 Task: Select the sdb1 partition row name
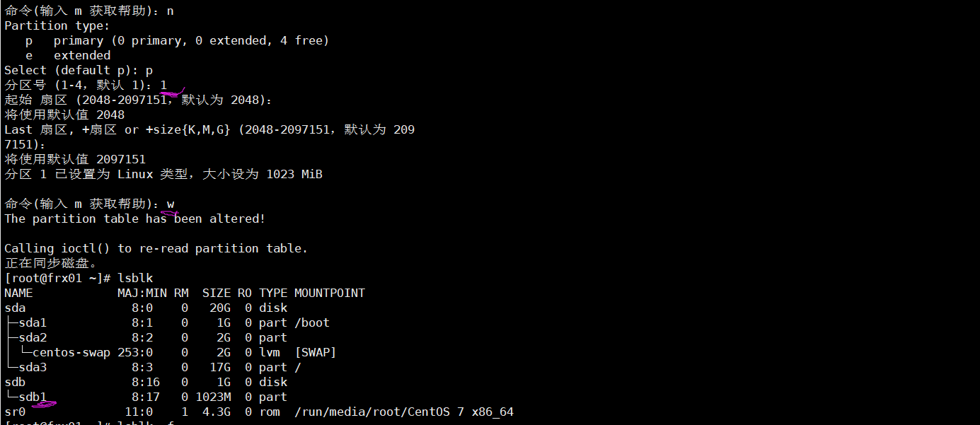[33, 397]
